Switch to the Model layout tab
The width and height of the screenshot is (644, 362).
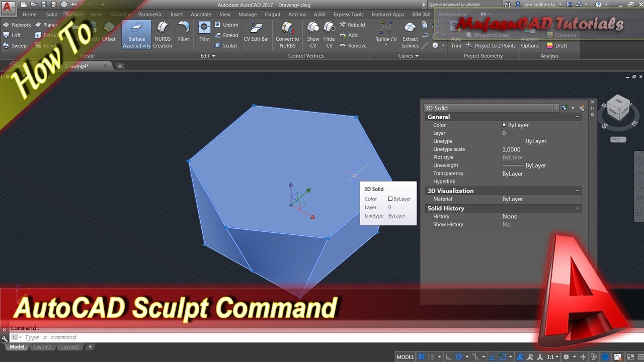(x=17, y=347)
